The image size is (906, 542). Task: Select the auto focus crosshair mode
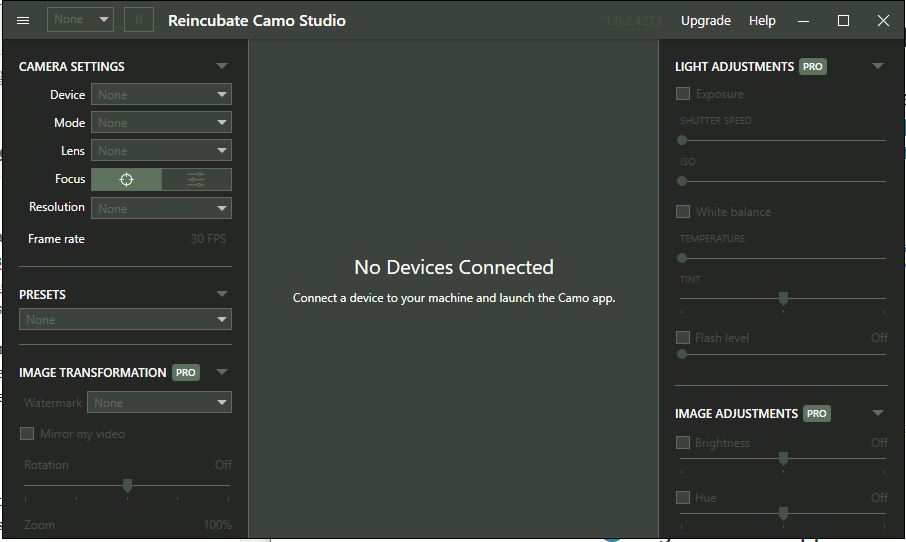(127, 179)
